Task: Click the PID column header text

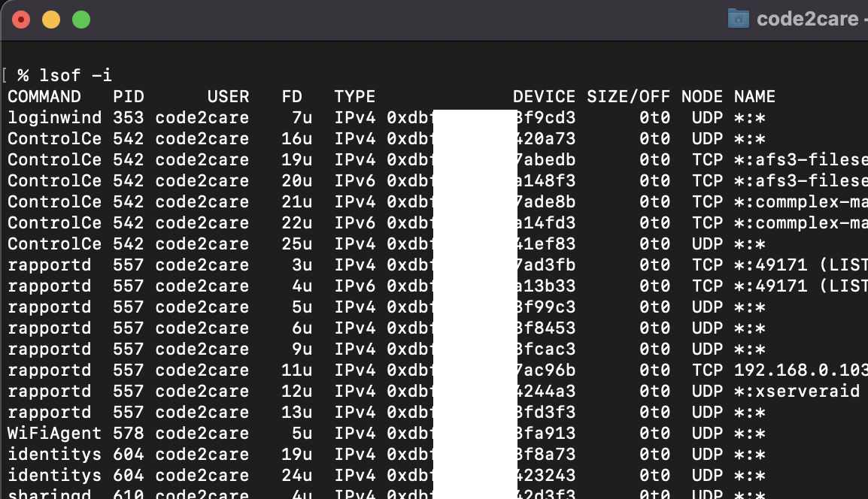Action: click(x=128, y=96)
